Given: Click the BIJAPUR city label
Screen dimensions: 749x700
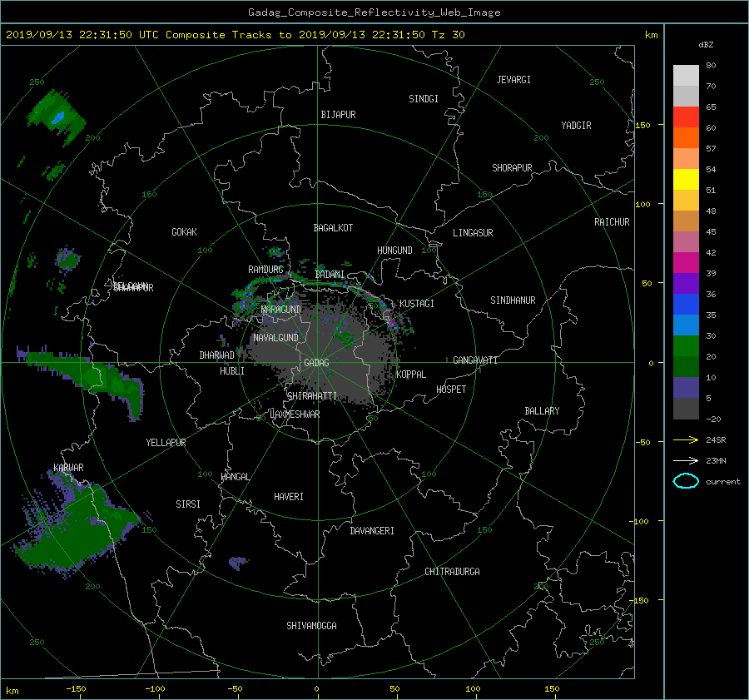Looking at the screenshot, I should point(338,115).
